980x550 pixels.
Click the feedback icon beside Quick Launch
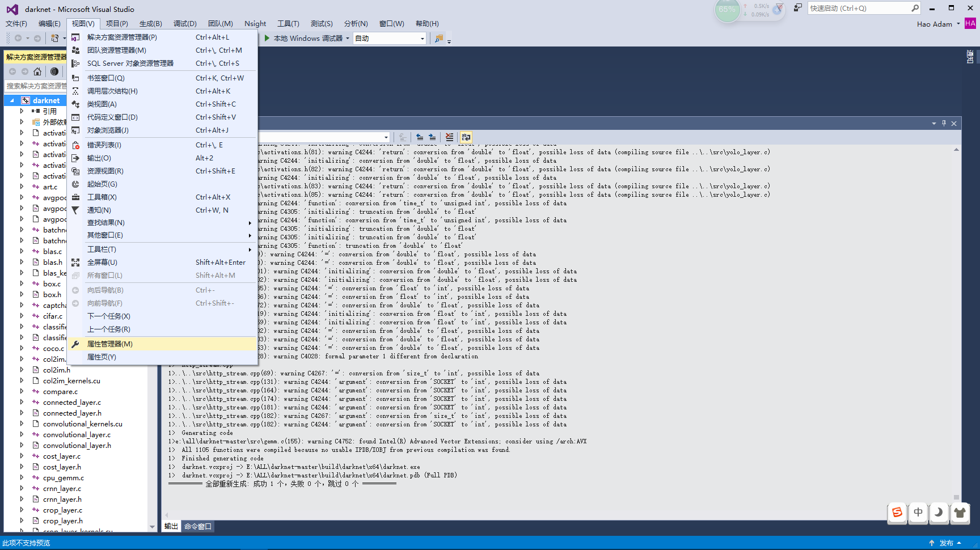(797, 8)
